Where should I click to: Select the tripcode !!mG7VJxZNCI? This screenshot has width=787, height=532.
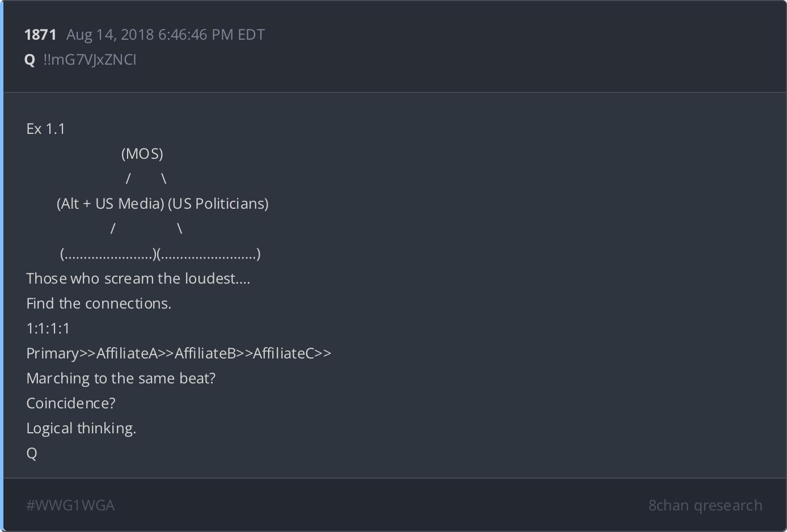[90, 60]
